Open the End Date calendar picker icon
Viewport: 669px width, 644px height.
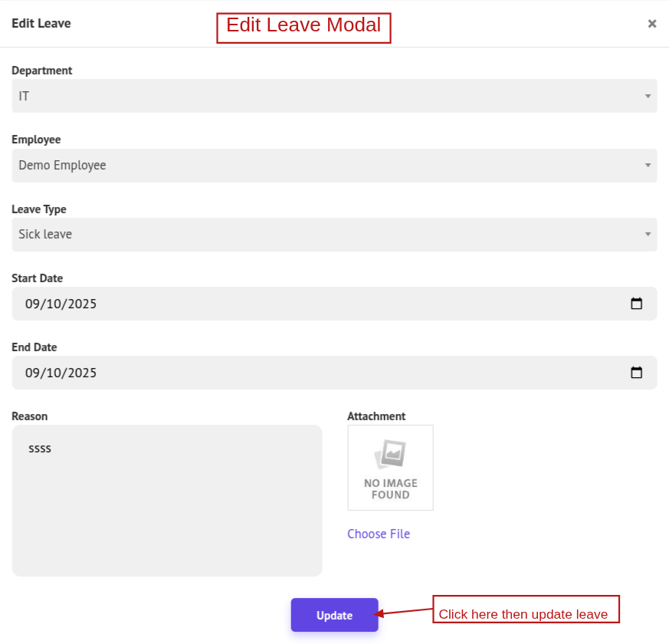(636, 373)
